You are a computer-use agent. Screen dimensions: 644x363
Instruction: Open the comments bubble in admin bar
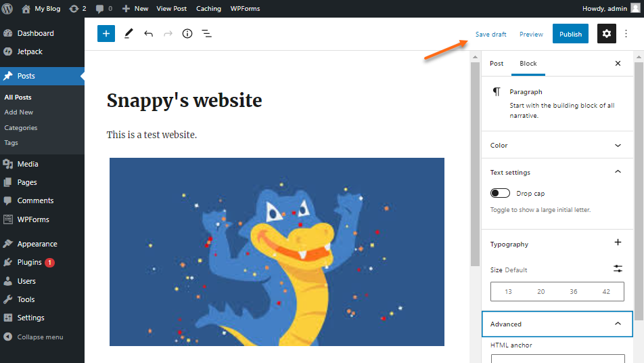click(104, 8)
